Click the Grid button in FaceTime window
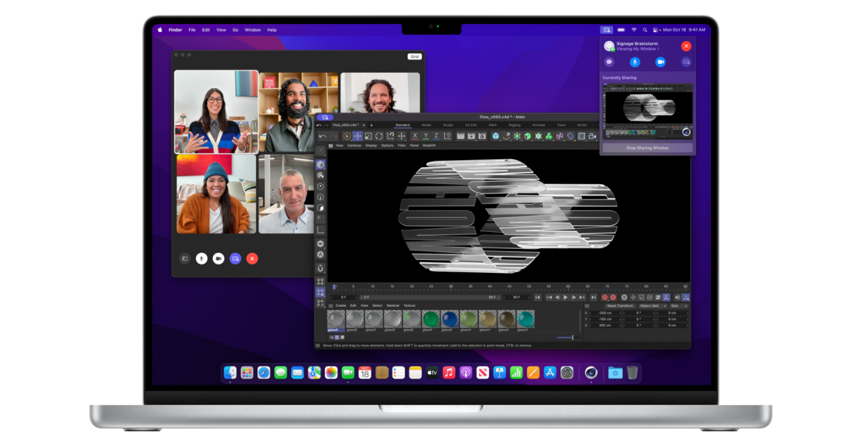This screenshot has width=868, height=442. [414, 57]
